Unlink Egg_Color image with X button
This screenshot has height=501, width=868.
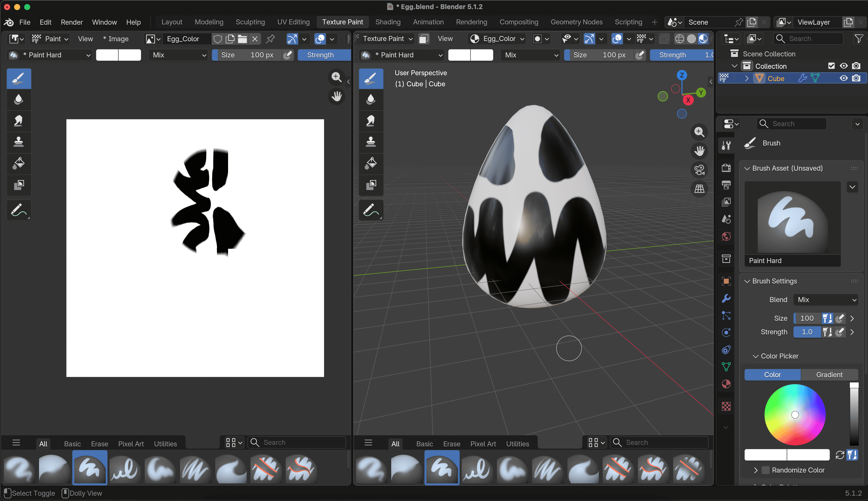click(255, 39)
